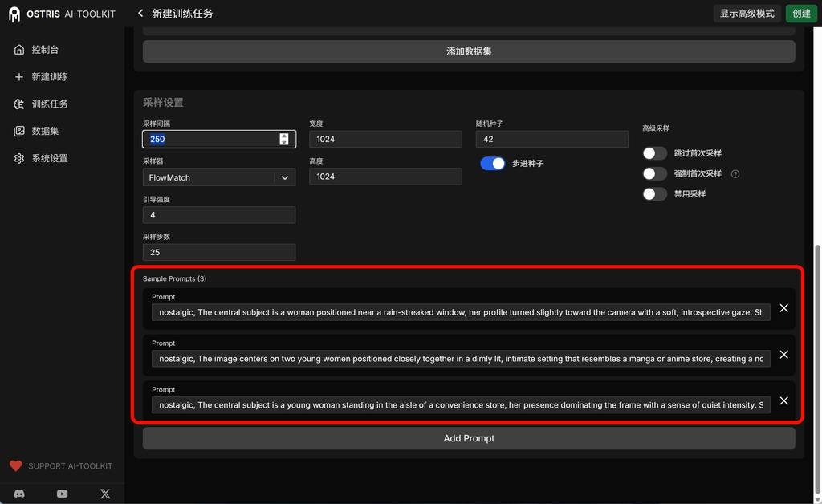Turn on the 禁用采样 toggle
Viewport: 822px width, 504px height.
pyautogui.click(x=654, y=194)
